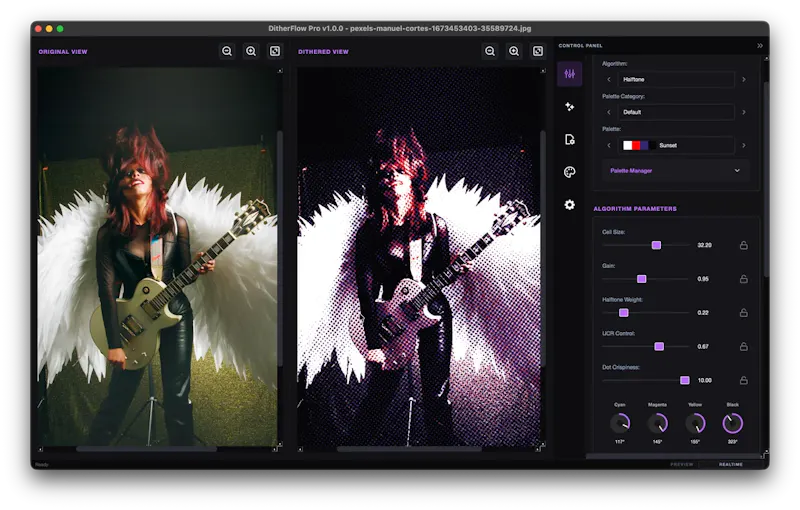Viewport: 800px width, 510px height.
Task: Adjust the UCR Control slider handle
Action: (x=659, y=347)
